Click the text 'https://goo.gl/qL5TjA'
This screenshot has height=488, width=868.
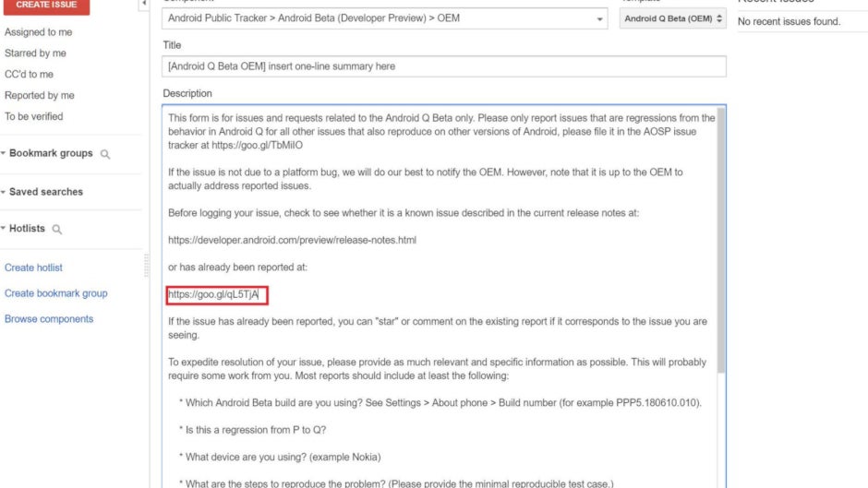pyautogui.click(x=213, y=294)
